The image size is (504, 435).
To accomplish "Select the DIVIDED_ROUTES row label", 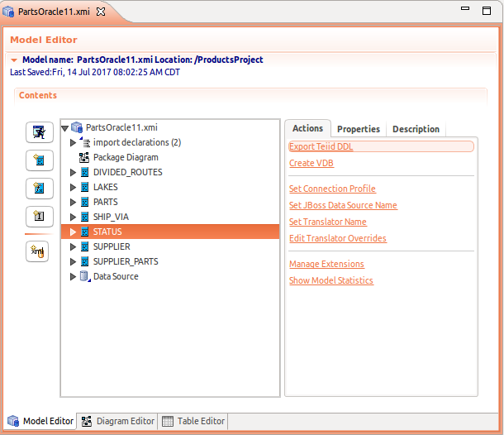I will point(127,172).
